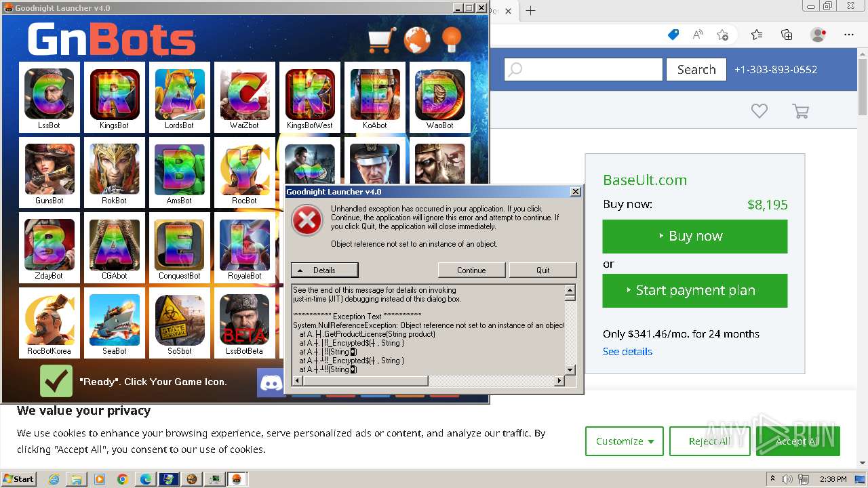Viewport: 868px width, 488px height.
Task: Launch the SeaBot game icon
Action: click(x=115, y=322)
